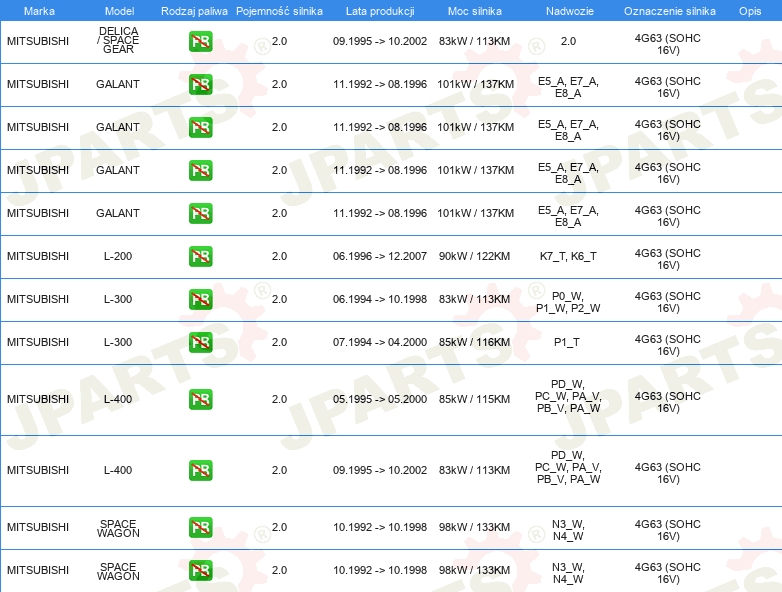Click the date range 07.1994 -> 04.2000
Screen dimensions: 782x592
pos(380,342)
